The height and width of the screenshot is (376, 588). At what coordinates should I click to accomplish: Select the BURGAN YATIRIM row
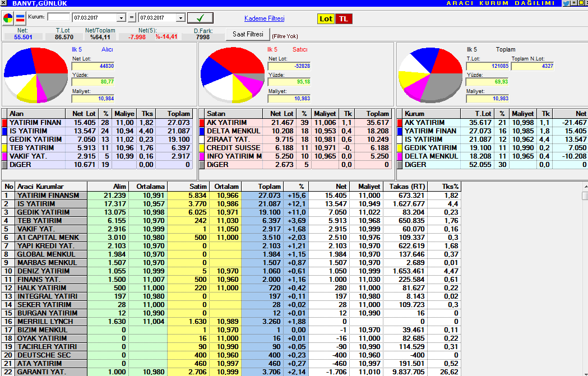click(232, 313)
